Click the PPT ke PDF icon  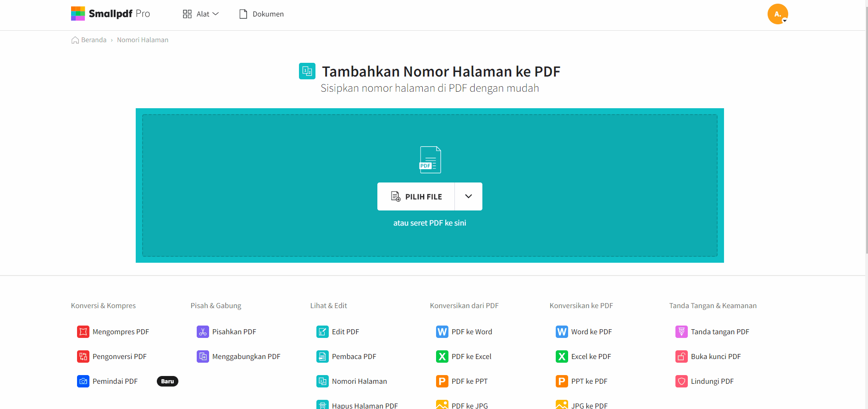point(562,381)
